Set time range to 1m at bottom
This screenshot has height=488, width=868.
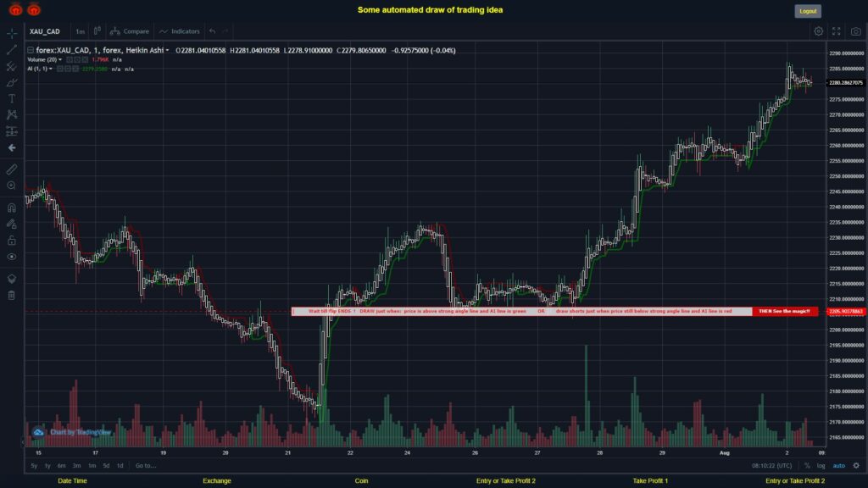(92, 466)
